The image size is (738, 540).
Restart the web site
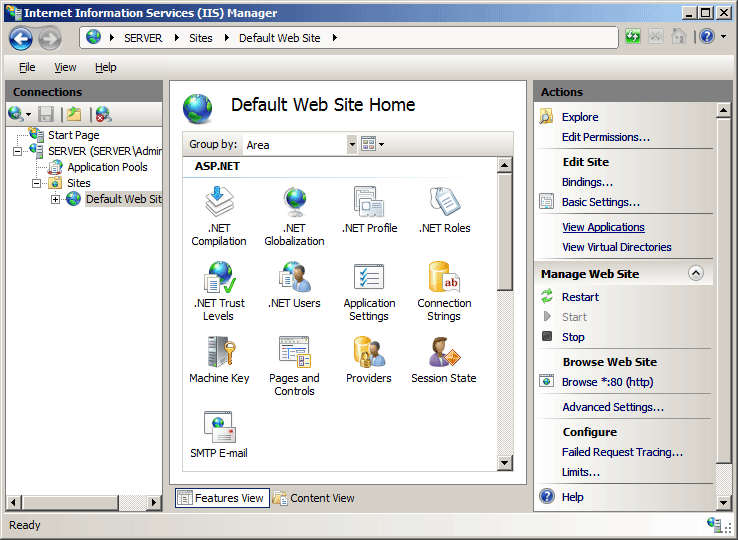click(580, 297)
